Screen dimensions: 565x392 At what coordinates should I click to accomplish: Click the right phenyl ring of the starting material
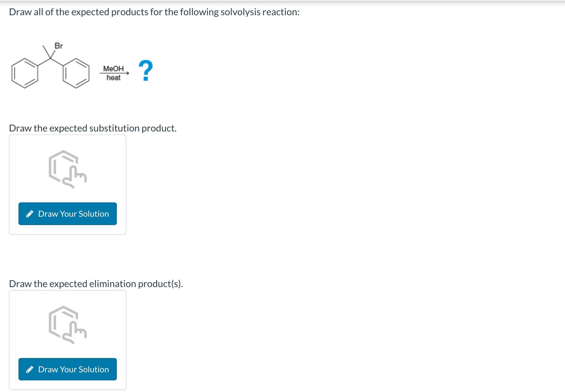click(76, 74)
